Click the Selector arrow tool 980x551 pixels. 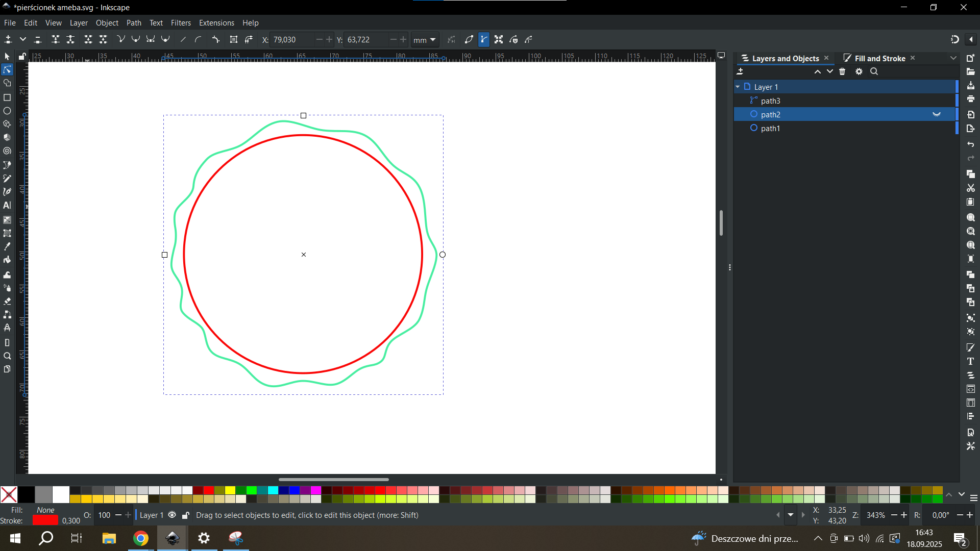[x=7, y=56]
